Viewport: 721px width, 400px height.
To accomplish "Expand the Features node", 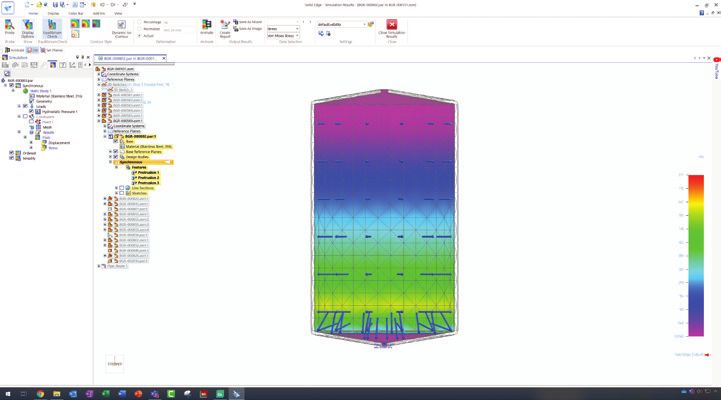I will [x=116, y=167].
